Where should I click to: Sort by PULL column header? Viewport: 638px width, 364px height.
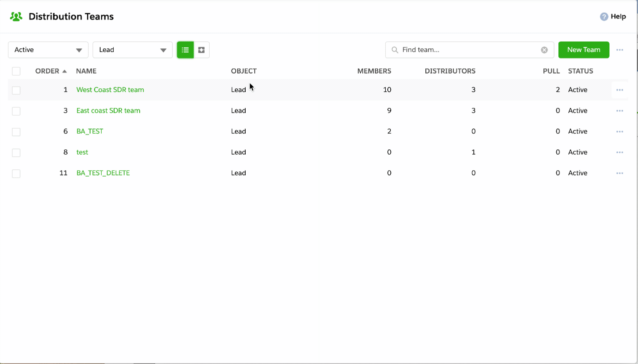pyautogui.click(x=551, y=71)
